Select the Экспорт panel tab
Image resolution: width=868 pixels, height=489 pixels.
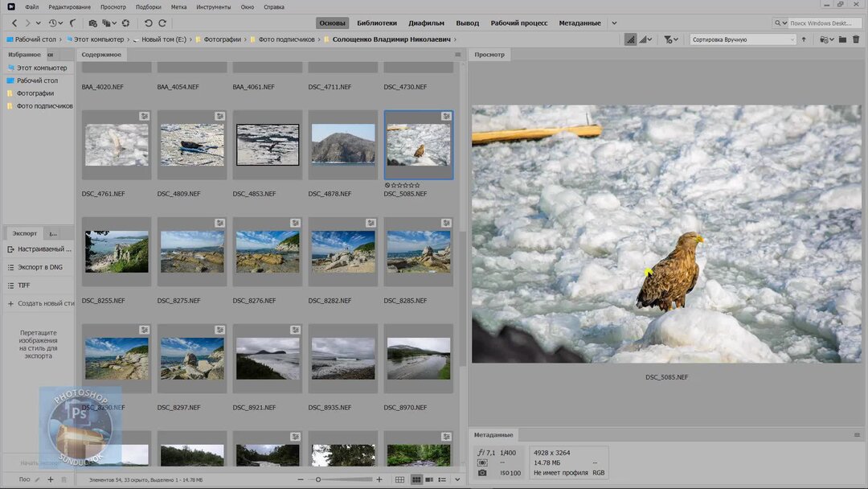pos(24,233)
